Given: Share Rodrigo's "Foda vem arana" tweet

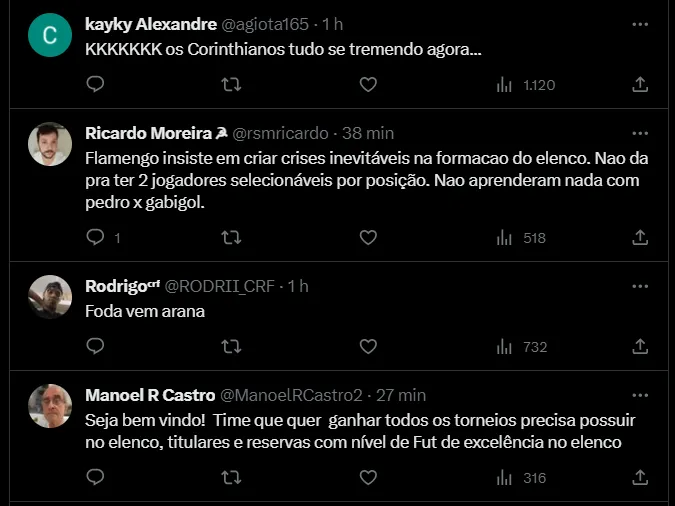Looking at the screenshot, I should click(640, 346).
